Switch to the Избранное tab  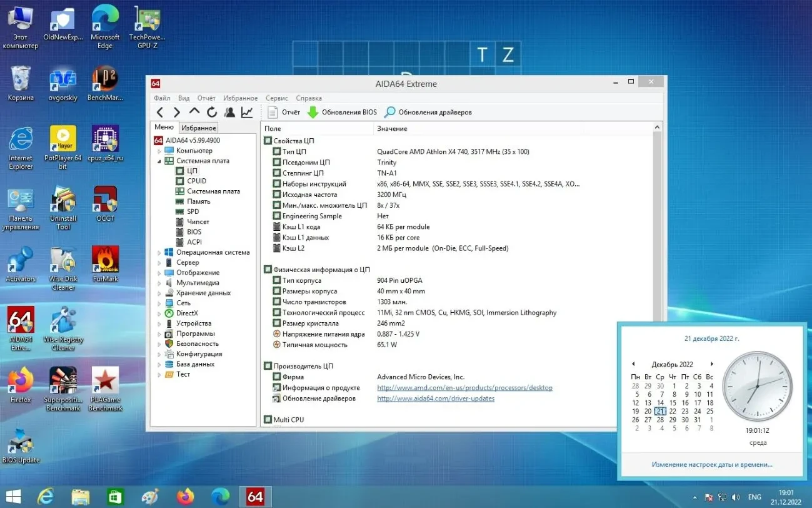(x=198, y=127)
